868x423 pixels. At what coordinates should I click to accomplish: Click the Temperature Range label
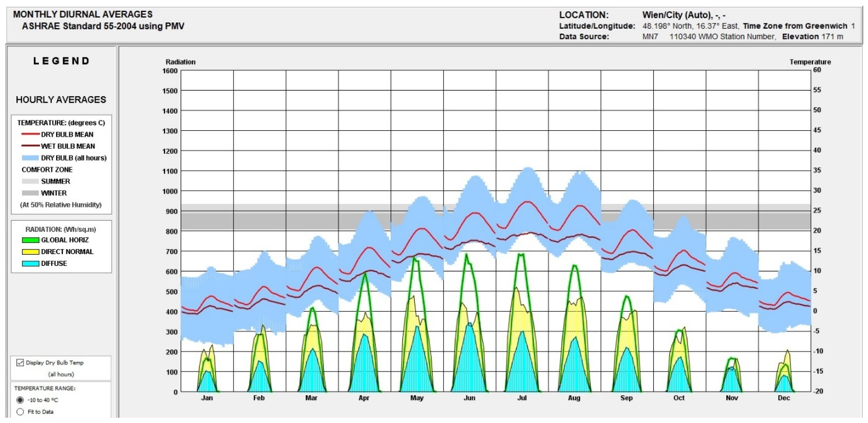[x=45, y=388]
